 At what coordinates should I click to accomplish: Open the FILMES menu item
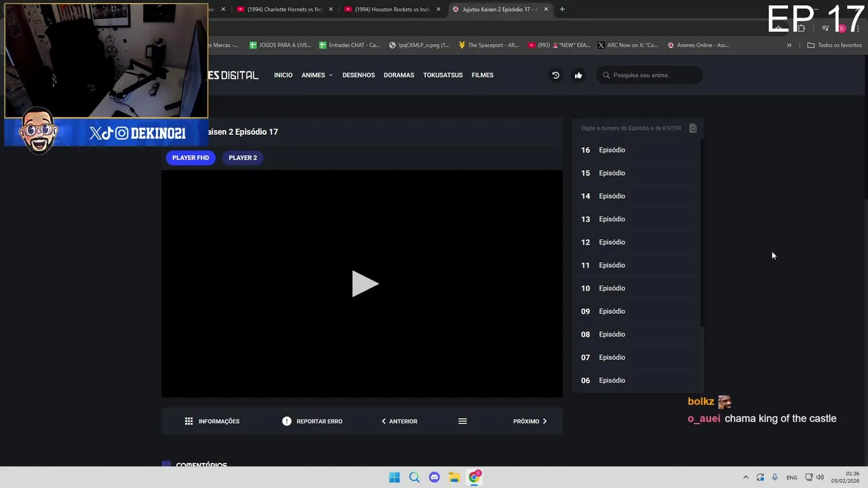point(482,75)
